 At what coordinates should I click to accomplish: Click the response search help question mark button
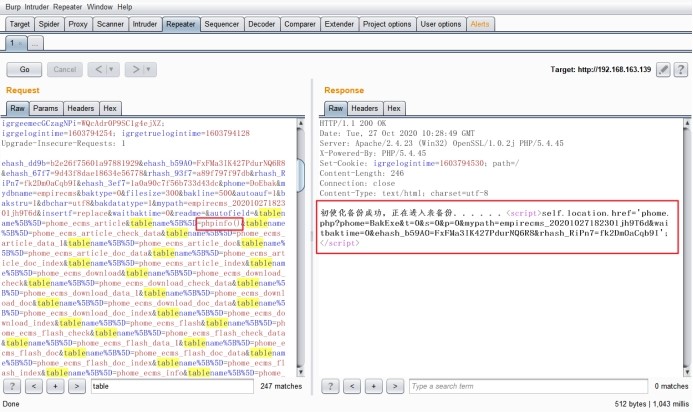tap(330, 386)
